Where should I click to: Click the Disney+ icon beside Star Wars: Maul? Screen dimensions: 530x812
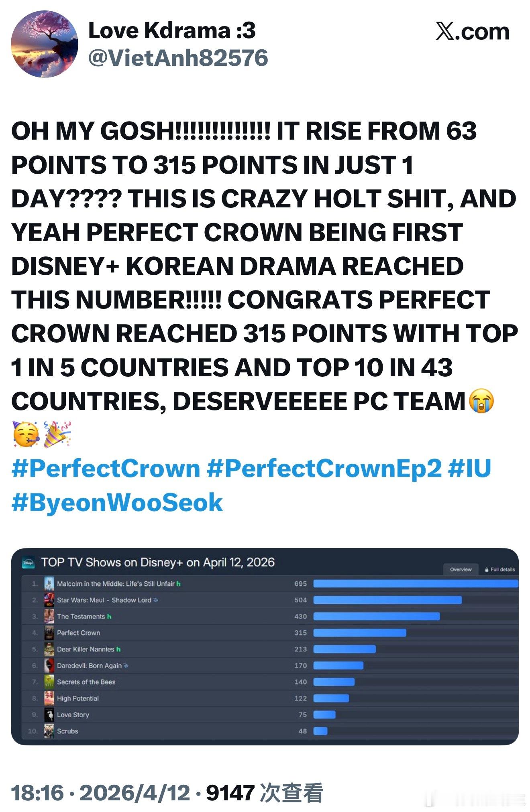[x=156, y=600]
